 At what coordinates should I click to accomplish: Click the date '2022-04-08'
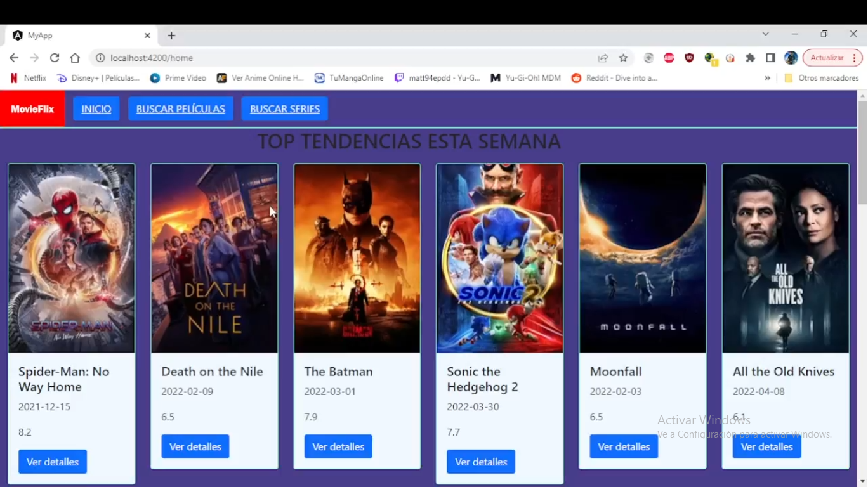click(x=759, y=392)
